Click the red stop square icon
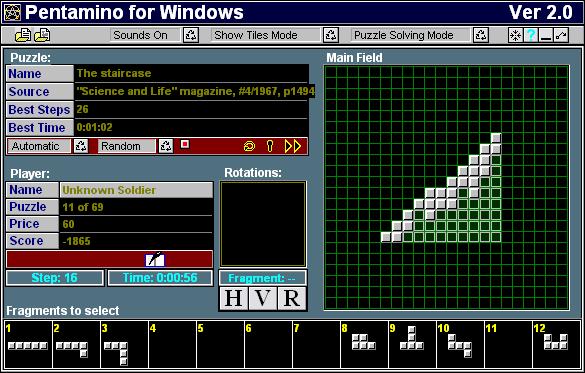 pos(185,144)
